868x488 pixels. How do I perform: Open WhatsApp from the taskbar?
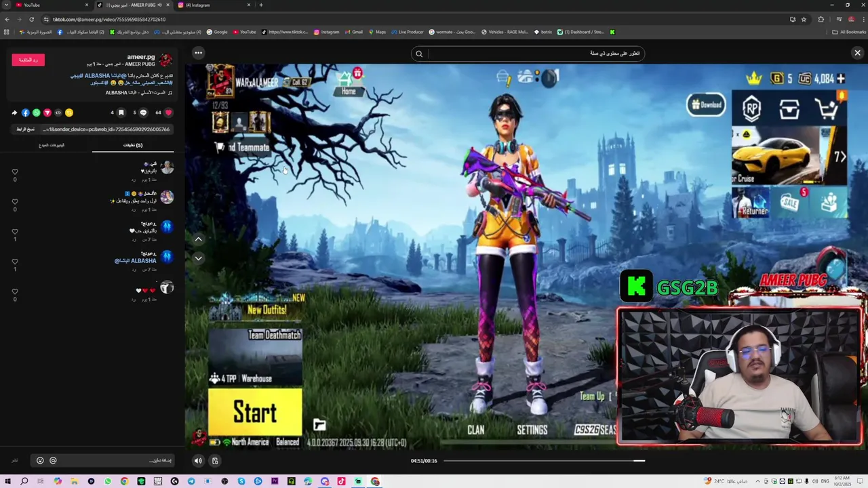[108, 481]
